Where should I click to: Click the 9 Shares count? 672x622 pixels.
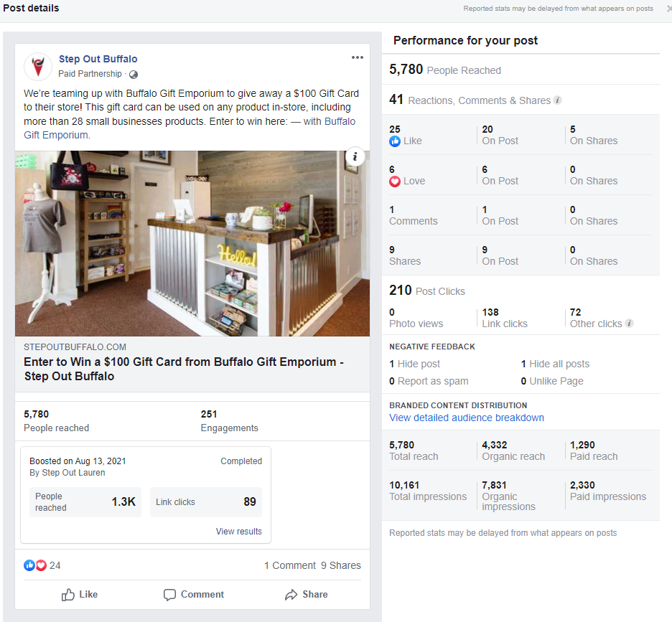(341, 565)
